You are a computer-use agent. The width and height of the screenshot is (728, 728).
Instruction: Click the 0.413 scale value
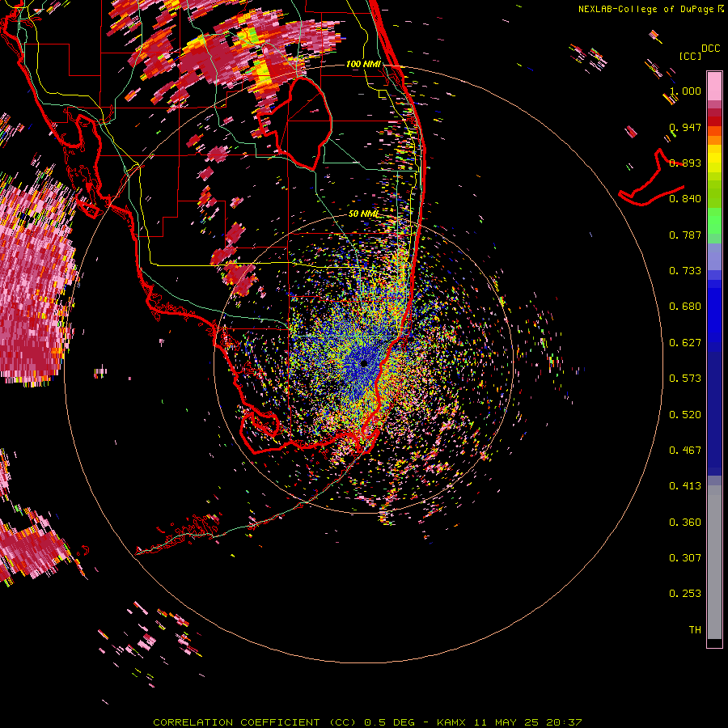coord(685,485)
